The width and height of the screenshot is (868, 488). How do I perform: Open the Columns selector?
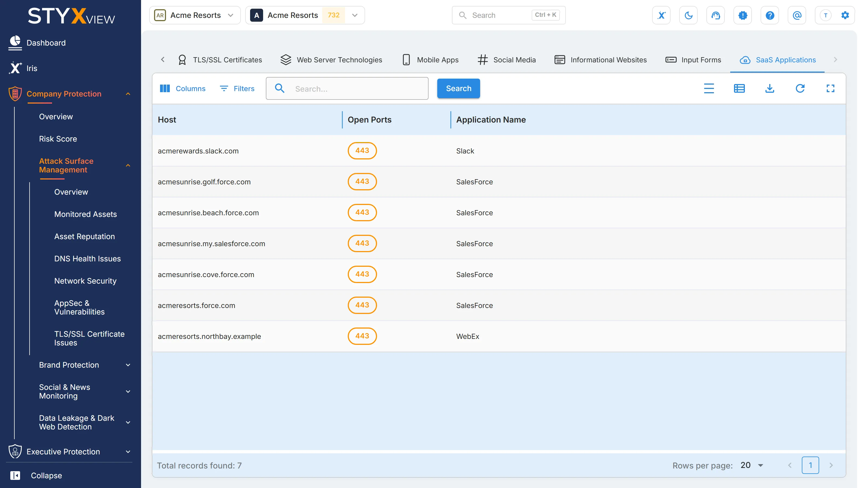coord(182,89)
